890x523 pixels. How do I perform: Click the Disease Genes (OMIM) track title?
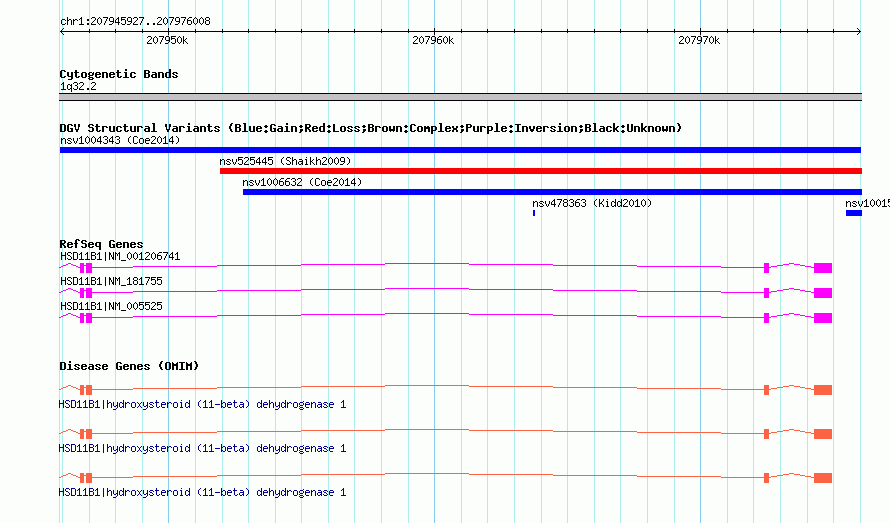point(129,366)
